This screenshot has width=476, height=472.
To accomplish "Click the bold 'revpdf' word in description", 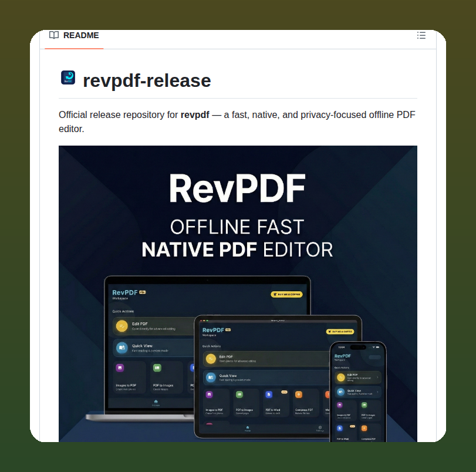I will (195, 115).
